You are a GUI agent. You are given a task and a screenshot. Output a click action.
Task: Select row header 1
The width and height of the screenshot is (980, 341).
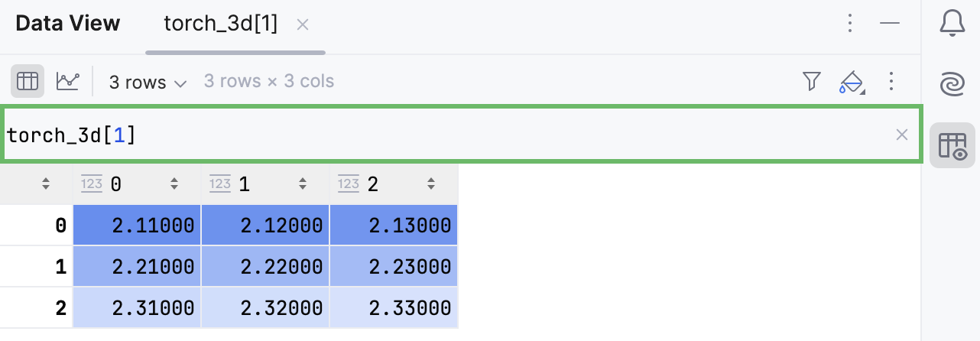37,267
